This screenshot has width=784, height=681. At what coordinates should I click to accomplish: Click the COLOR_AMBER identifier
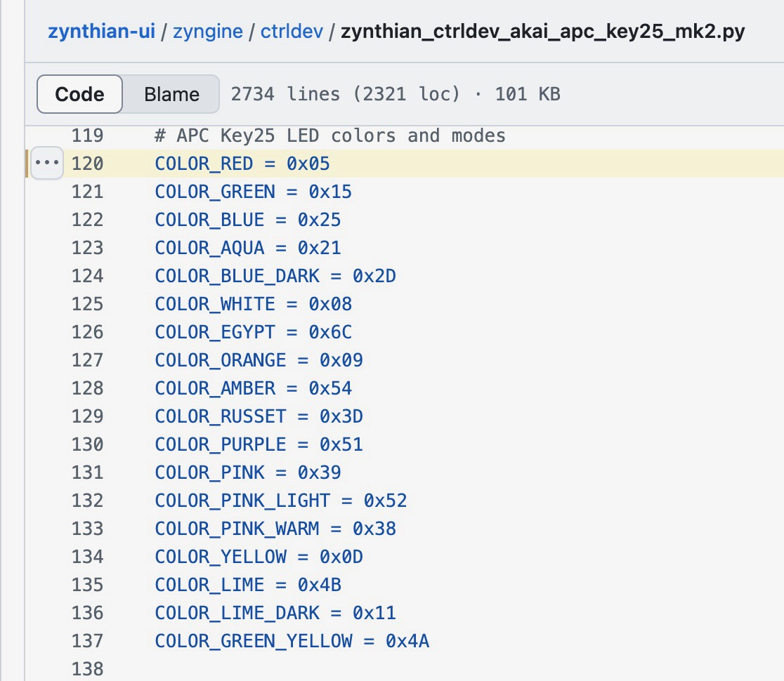(215, 388)
